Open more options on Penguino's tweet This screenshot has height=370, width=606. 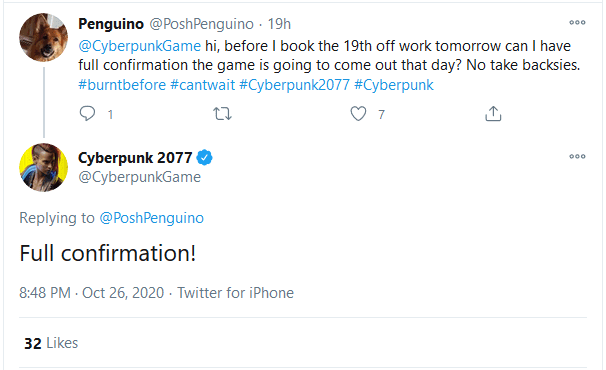(x=577, y=22)
